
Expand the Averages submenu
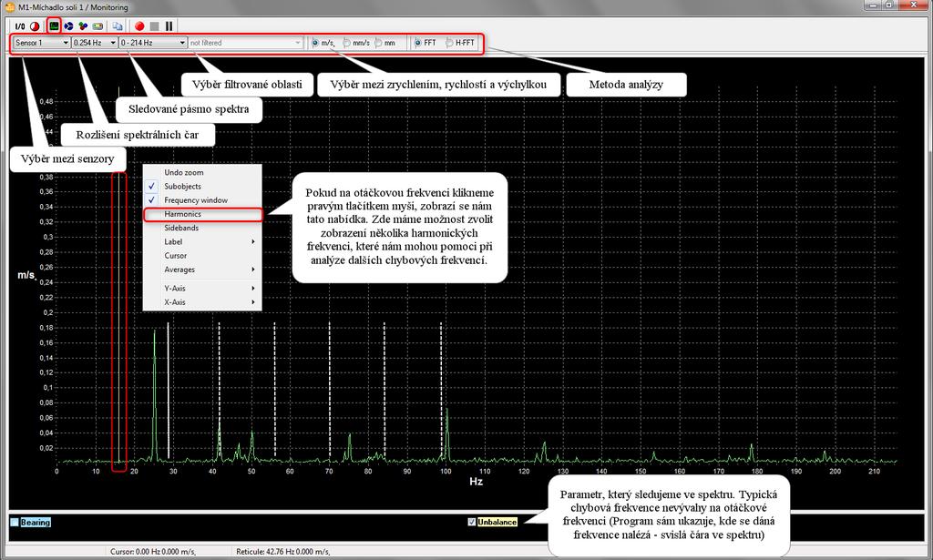(x=202, y=270)
